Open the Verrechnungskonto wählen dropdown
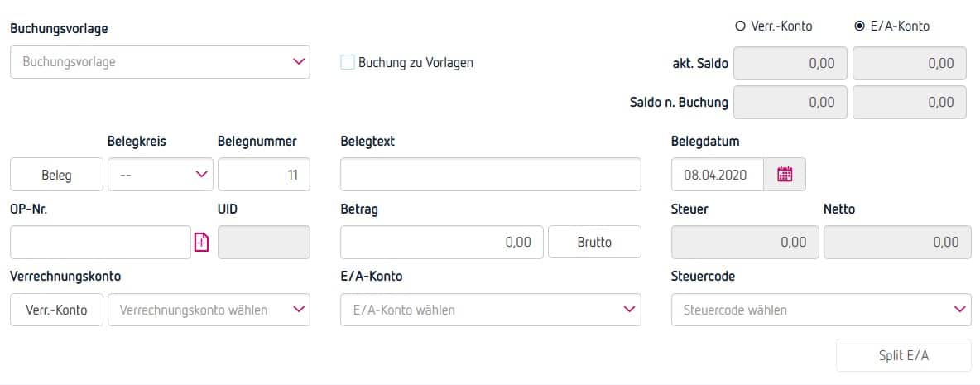The width and height of the screenshot is (980, 385). [209, 310]
